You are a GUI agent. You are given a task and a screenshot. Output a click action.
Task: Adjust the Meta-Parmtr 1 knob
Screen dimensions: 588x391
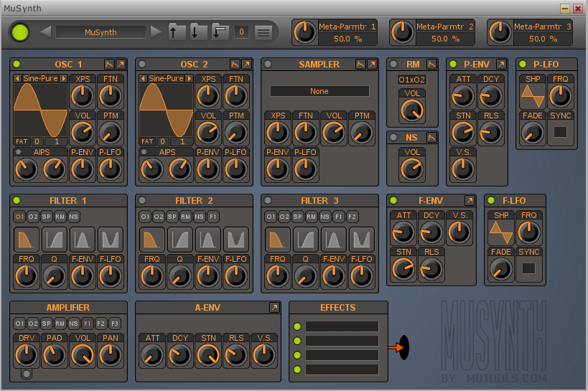click(304, 32)
